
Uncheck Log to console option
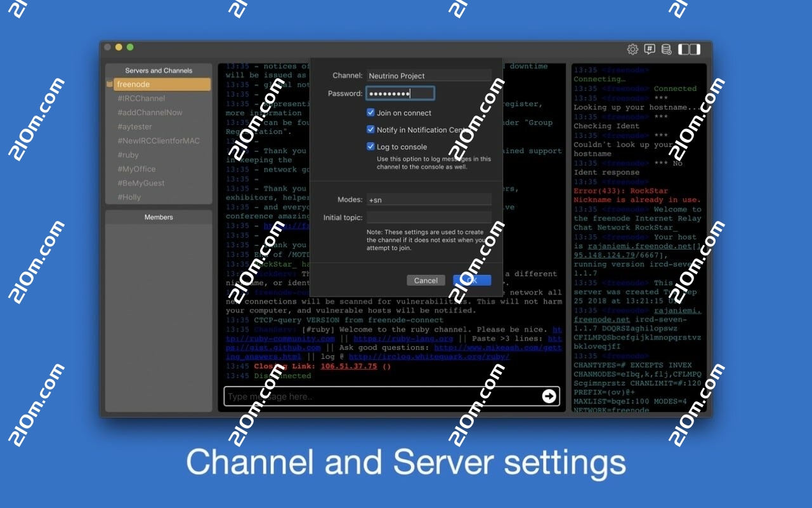(x=370, y=147)
